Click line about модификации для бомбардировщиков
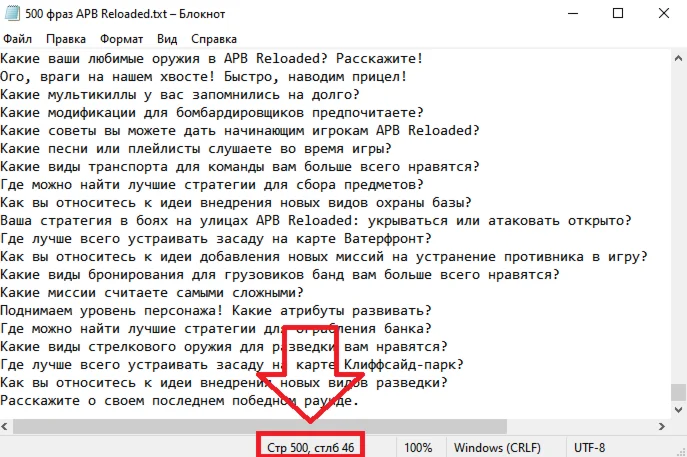687x457 pixels. pos(212,112)
